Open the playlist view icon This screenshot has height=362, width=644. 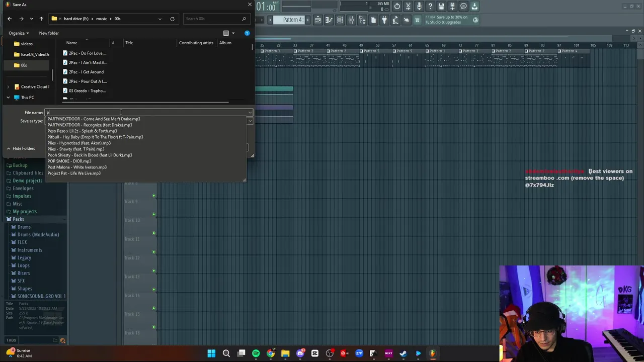click(x=318, y=20)
